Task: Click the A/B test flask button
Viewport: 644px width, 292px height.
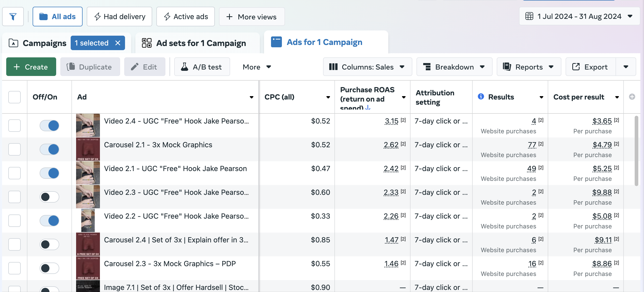Action: click(202, 67)
